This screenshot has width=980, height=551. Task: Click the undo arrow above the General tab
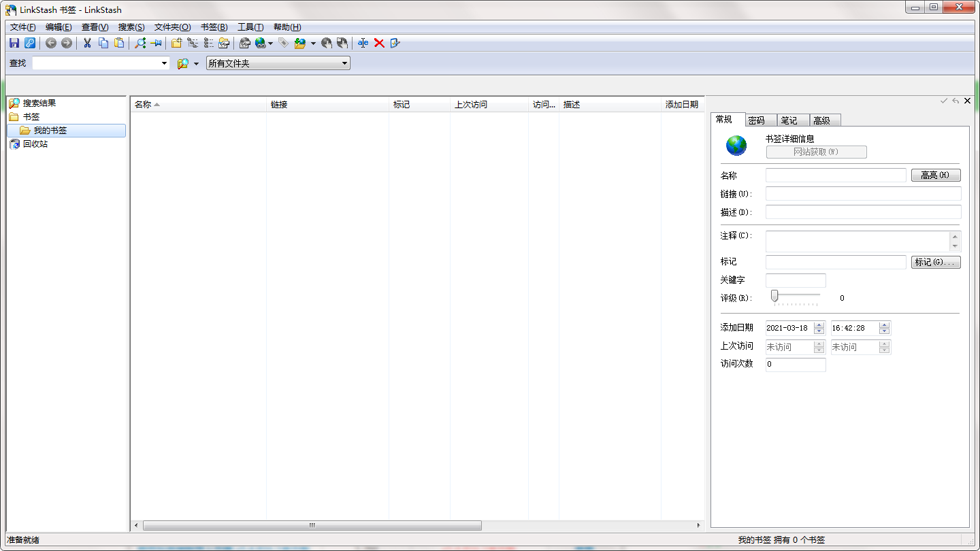955,101
